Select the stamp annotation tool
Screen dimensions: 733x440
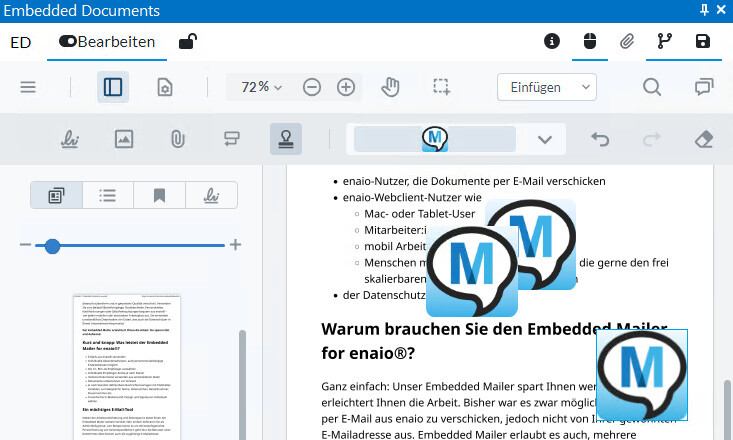pos(286,139)
